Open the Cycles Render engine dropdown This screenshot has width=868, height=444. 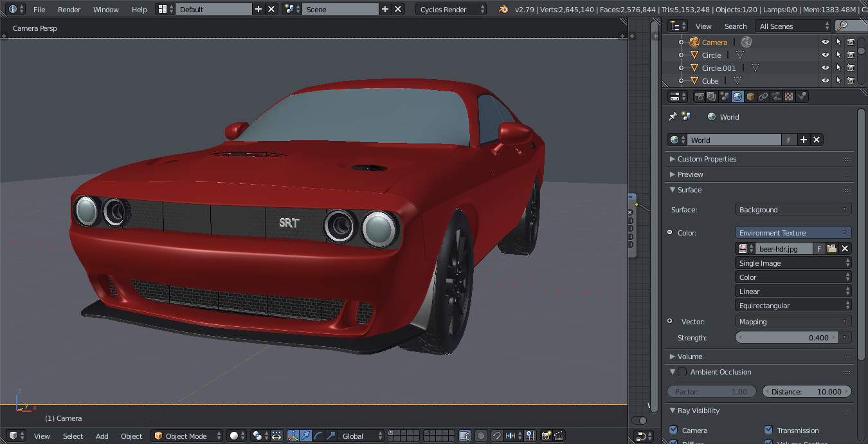point(451,9)
